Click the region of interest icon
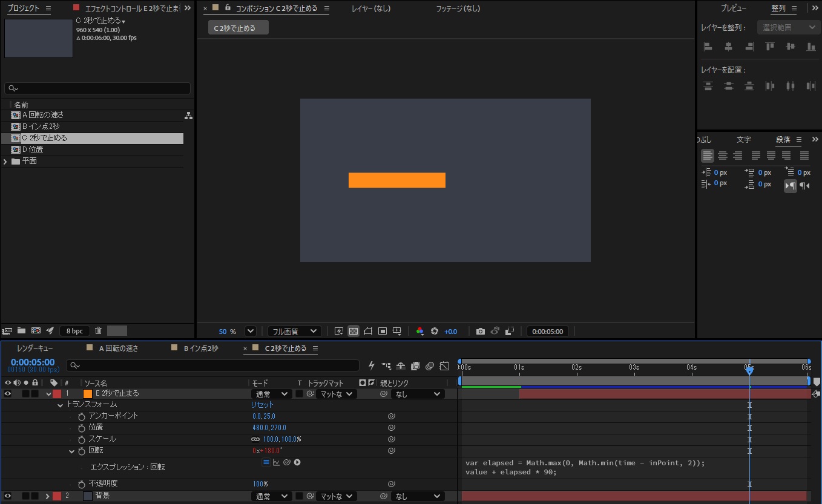This screenshot has width=822, height=504. click(x=383, y=331)
